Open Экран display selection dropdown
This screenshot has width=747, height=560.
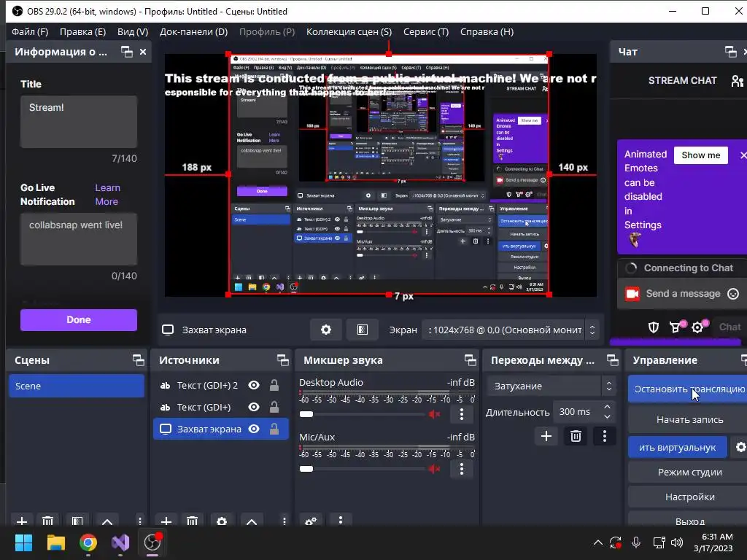point(510,330)
